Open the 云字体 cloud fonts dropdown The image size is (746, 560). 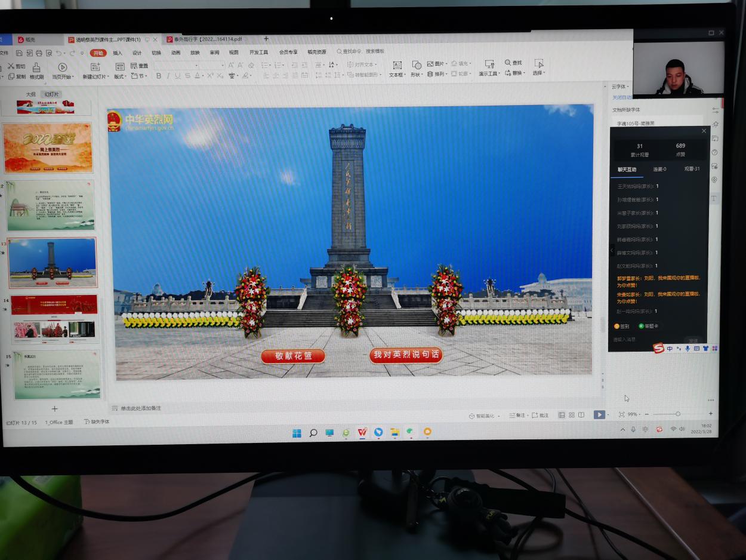(620, 87)
